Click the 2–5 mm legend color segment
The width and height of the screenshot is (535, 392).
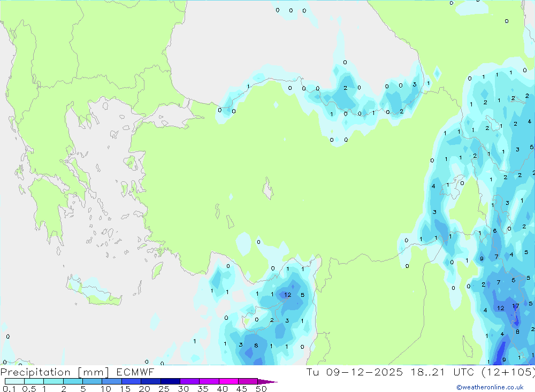73,381
